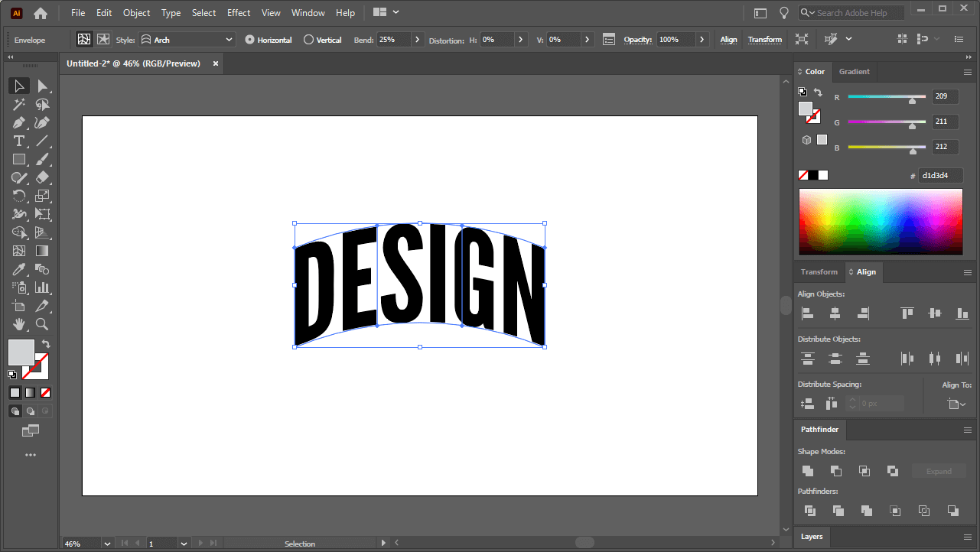This screenshot has width=980, height=552.
Task: Select the Direct Selection tool
Action: tap(43, 86)
